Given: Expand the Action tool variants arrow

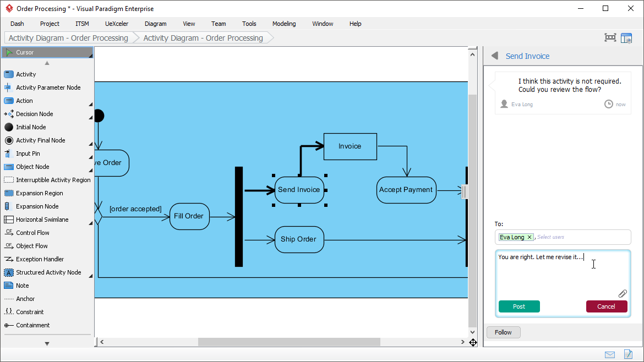Looking at the screenshot, I should (x=91, y=104).
